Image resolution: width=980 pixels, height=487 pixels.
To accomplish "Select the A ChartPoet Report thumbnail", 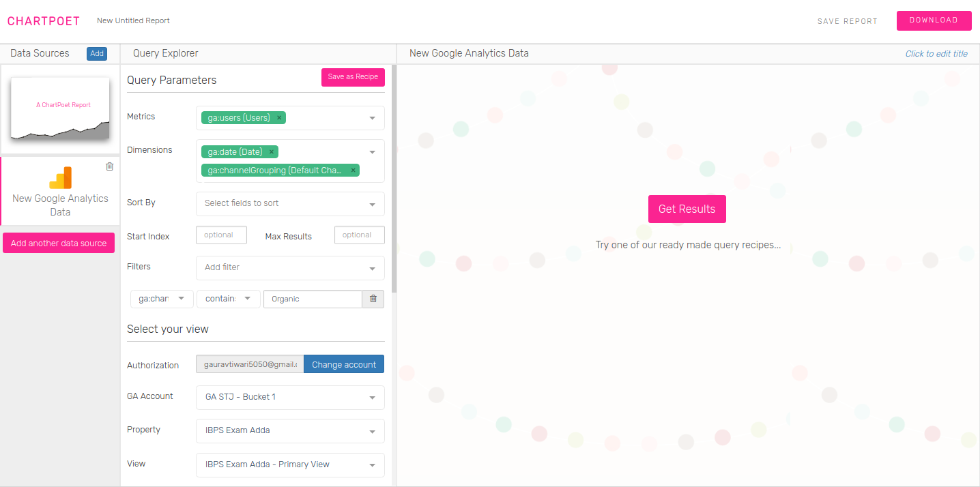I will [60, 109].
